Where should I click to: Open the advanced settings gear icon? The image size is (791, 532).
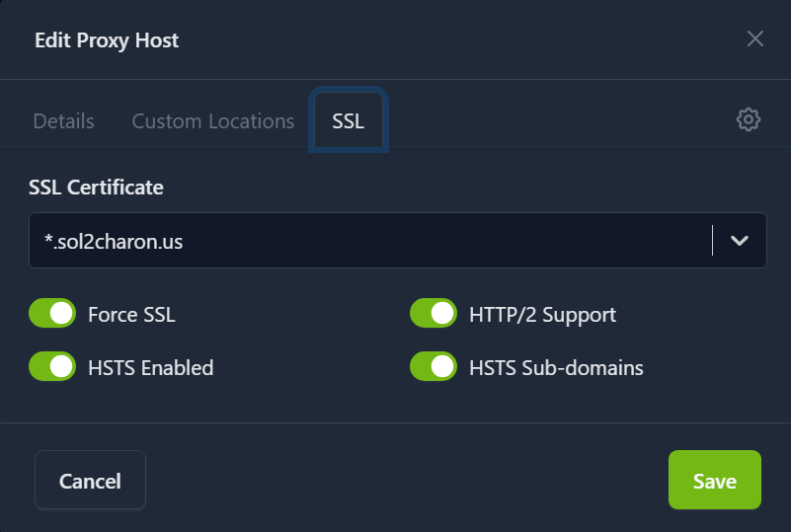click(x=748, y=120)
